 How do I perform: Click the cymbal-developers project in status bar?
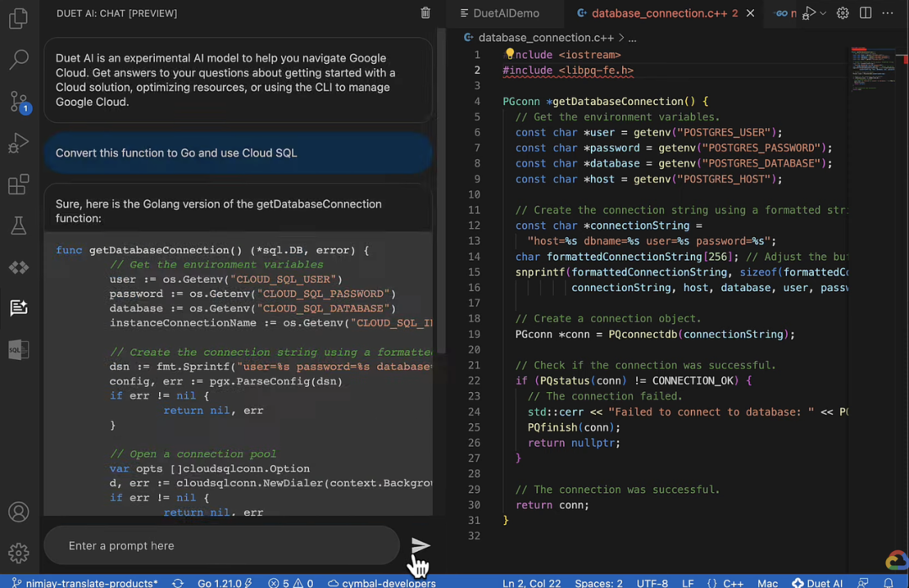[381, 582]
